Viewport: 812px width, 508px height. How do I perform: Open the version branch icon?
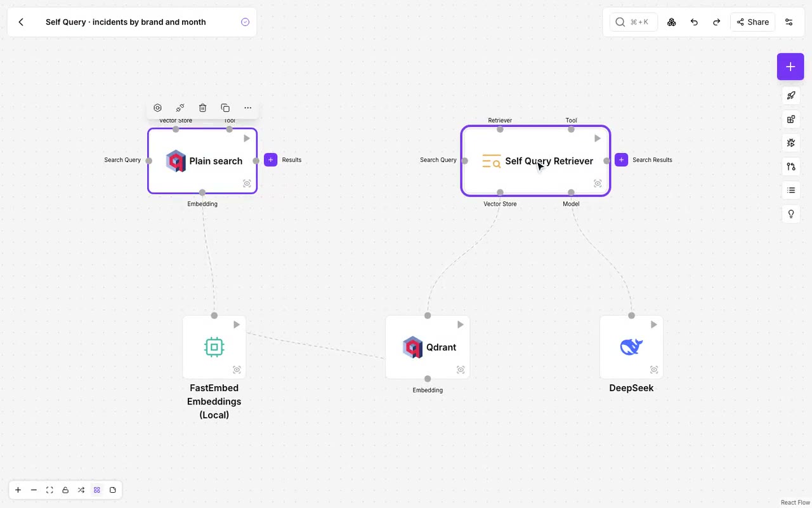(x=791, y=166)
